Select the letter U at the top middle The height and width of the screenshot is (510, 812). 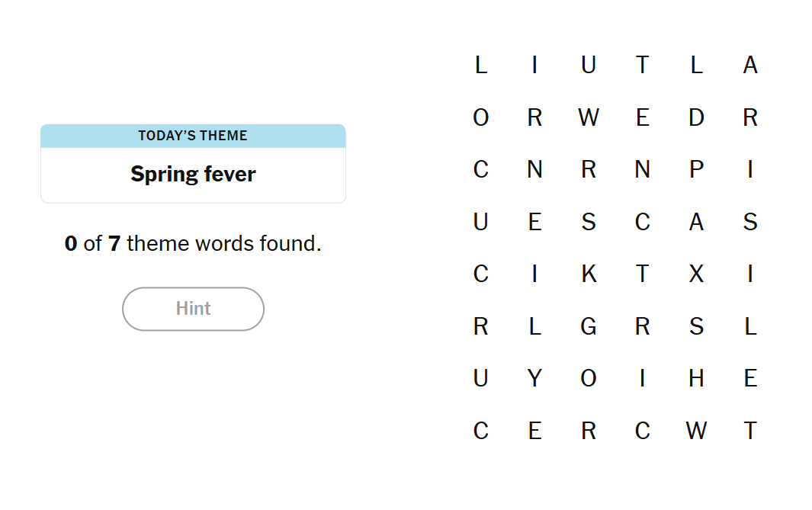coord(589,66)
